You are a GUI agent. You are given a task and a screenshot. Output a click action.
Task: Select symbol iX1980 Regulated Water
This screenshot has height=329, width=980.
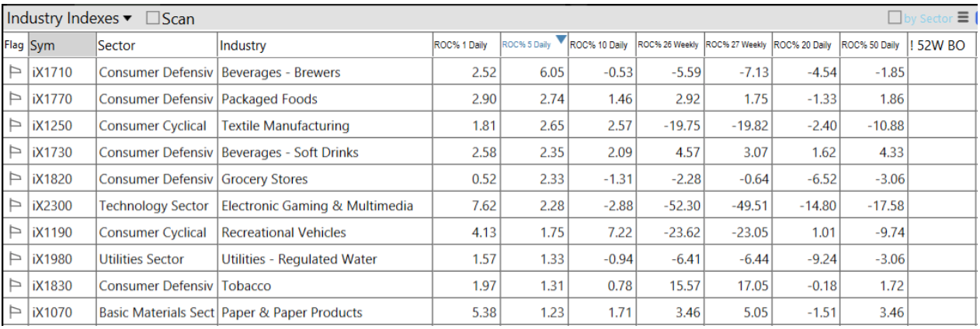point(52,259)
